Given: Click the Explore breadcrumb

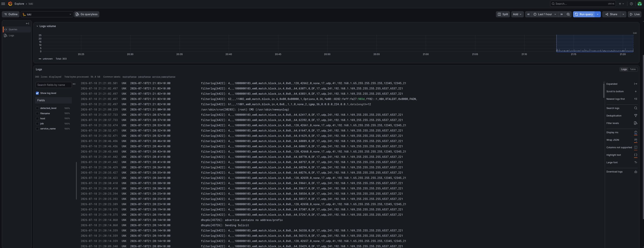Looking at the screenshot, I should (x=19, y=4).
